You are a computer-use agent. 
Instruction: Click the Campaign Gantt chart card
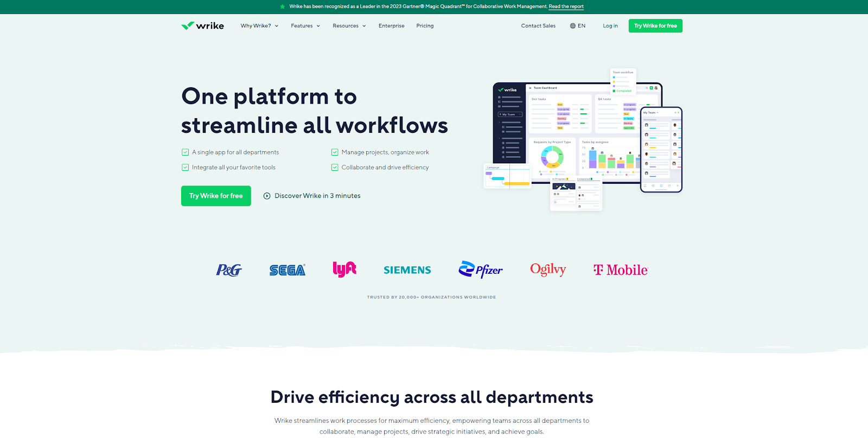coord(507,177)
